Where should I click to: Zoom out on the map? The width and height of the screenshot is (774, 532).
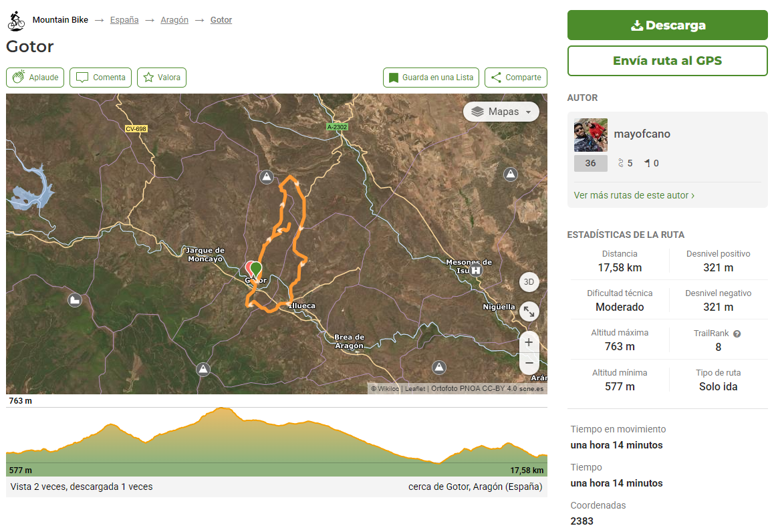[x=529, y=363]
